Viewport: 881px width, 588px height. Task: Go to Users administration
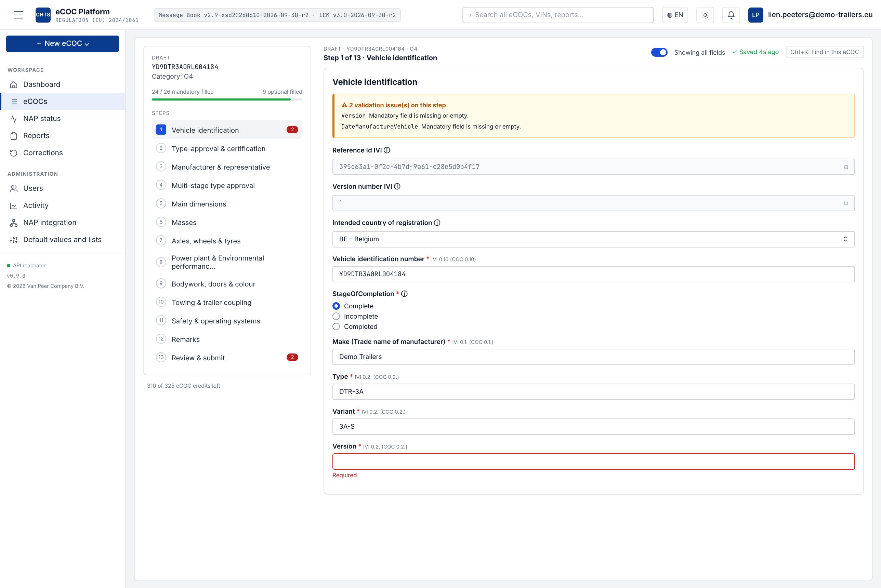(x=63, y=188)
